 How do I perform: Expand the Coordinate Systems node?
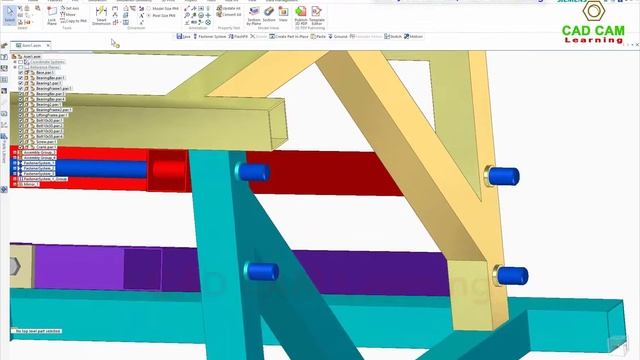15,62
